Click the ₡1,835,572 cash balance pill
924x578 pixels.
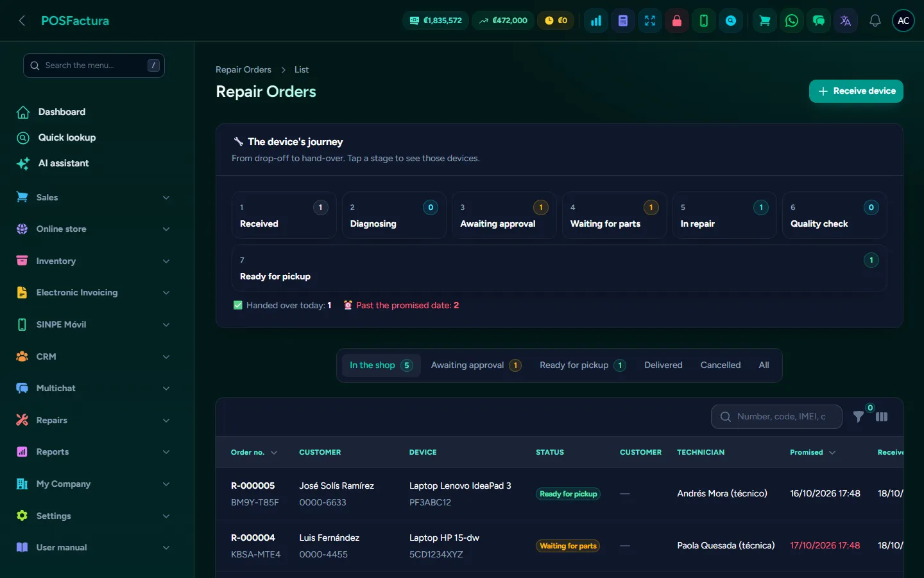[x=436, y=21]
